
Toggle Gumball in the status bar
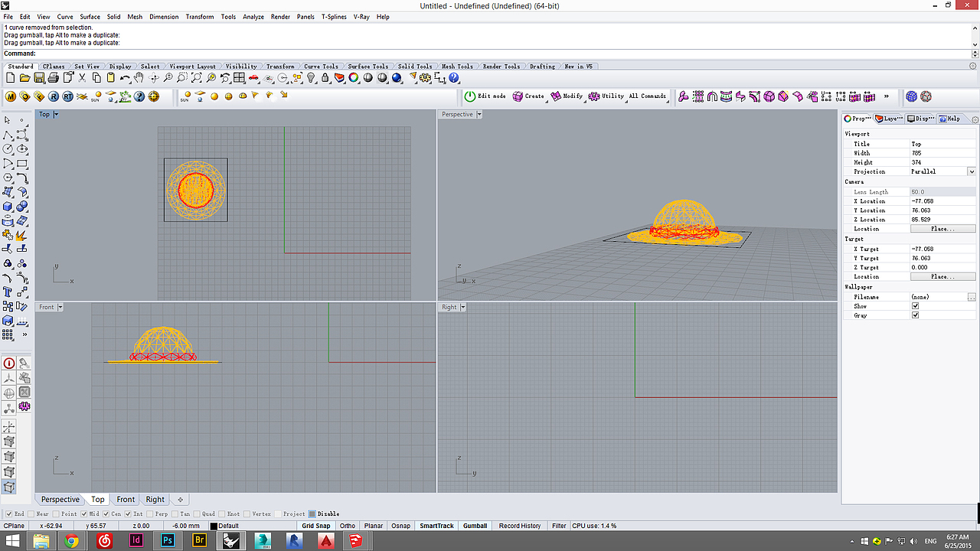point(475,526)
